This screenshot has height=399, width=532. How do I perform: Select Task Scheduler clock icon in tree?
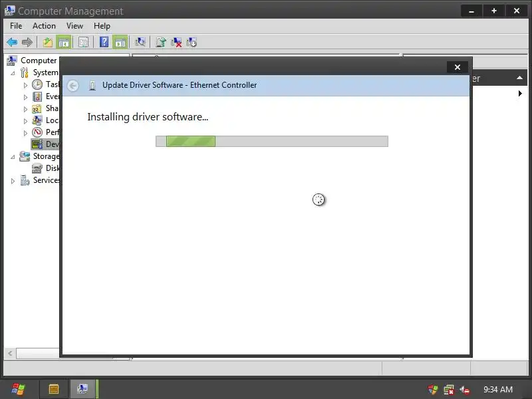point(37,84)
